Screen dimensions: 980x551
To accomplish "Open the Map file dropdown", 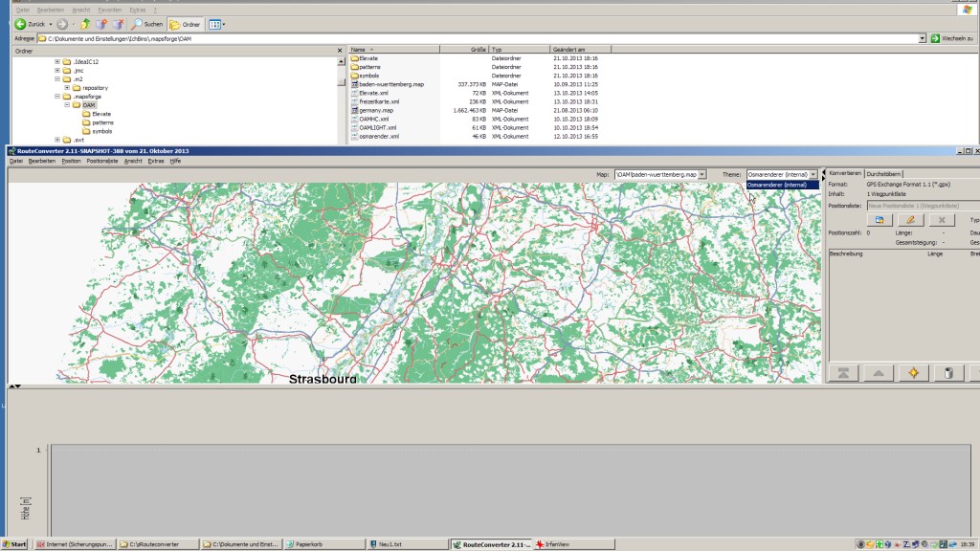I will (702, 175).
